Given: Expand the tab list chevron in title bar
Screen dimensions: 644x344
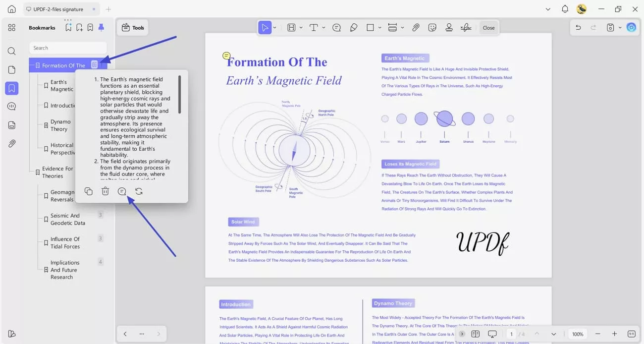Looking at the screenshot, I should click(x=548, y=9).
